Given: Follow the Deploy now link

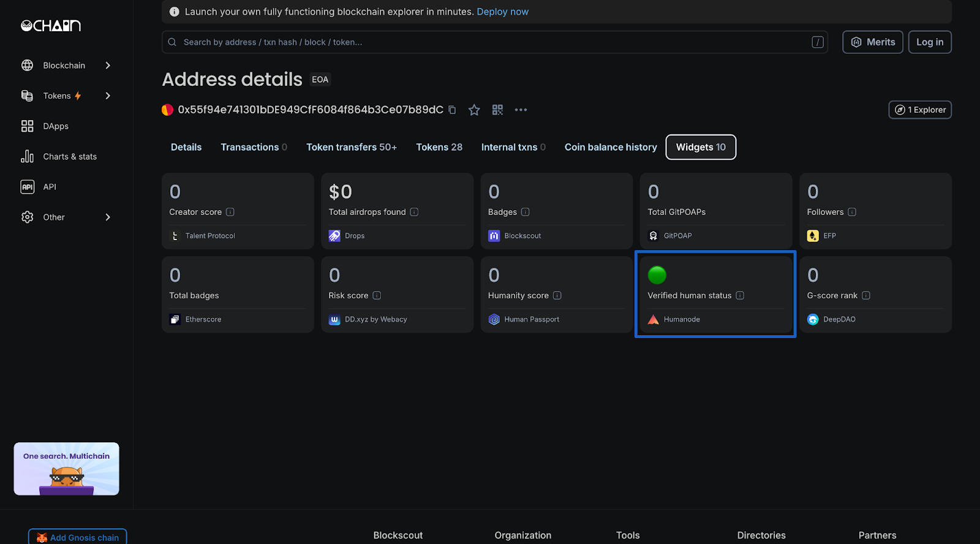Looking at the screenshot, I should [x=502, y=12].
